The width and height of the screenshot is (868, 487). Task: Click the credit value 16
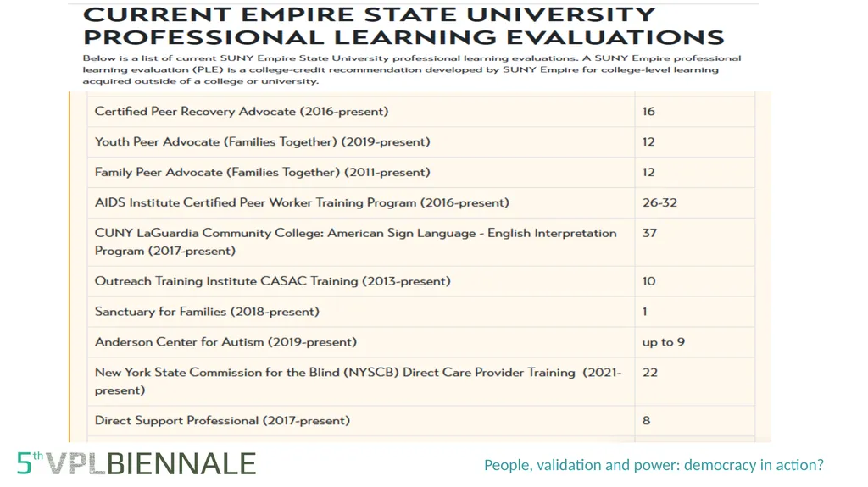click(x=648, y=112)
